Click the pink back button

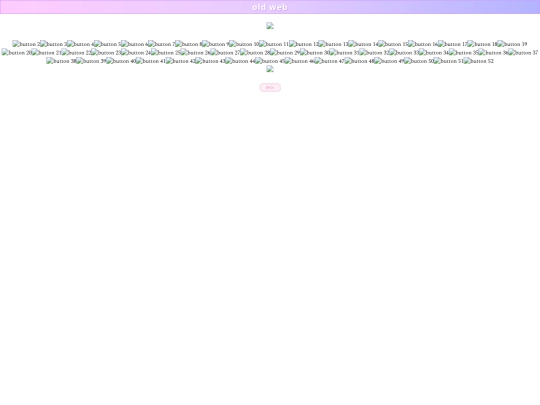(x=270, y=87)
